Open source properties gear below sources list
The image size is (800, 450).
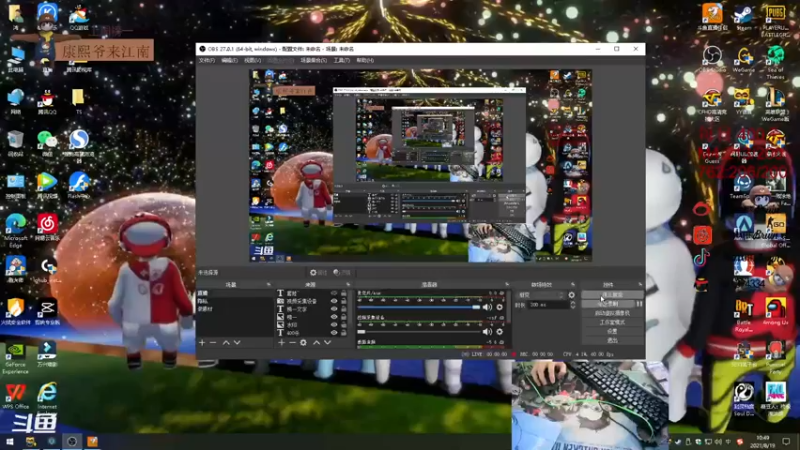[304, 343]
